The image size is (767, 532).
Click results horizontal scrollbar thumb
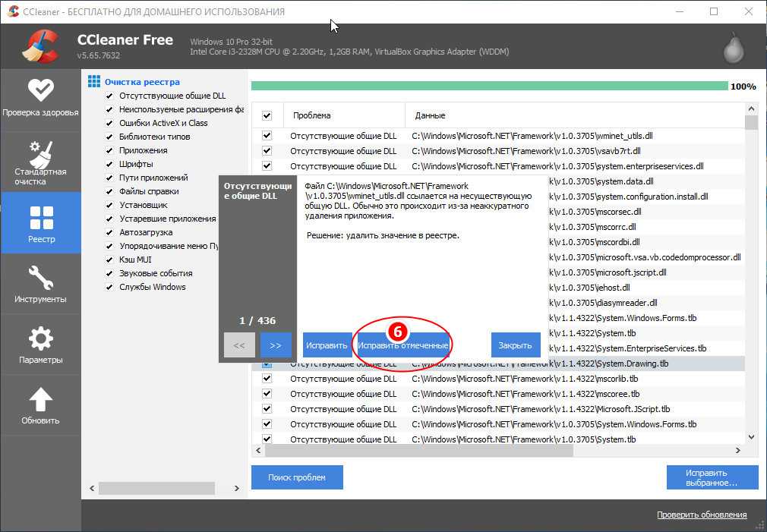pos(418,450)
